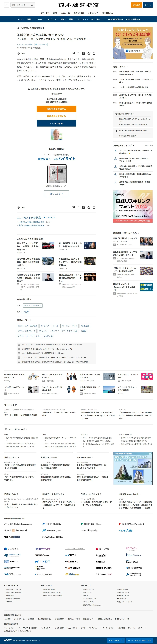Click the magnifier search icon
157x644 pixels.
point(32,5)
